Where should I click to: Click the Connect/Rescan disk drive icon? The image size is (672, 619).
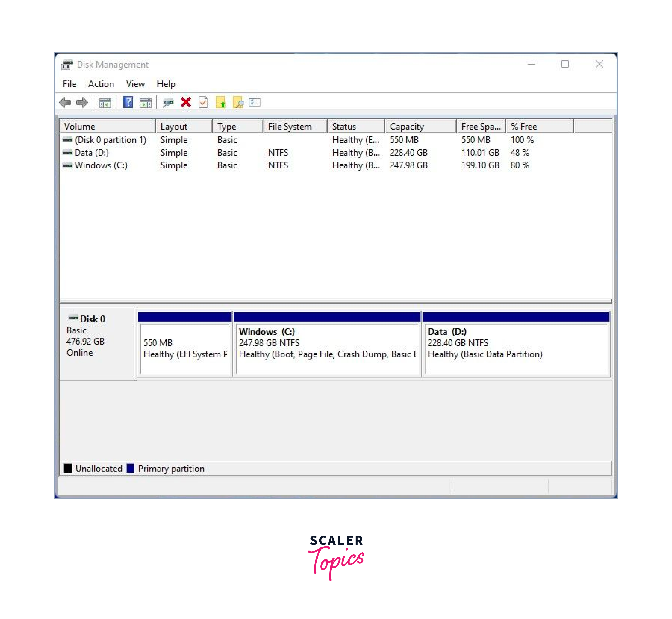click(168, 103)
